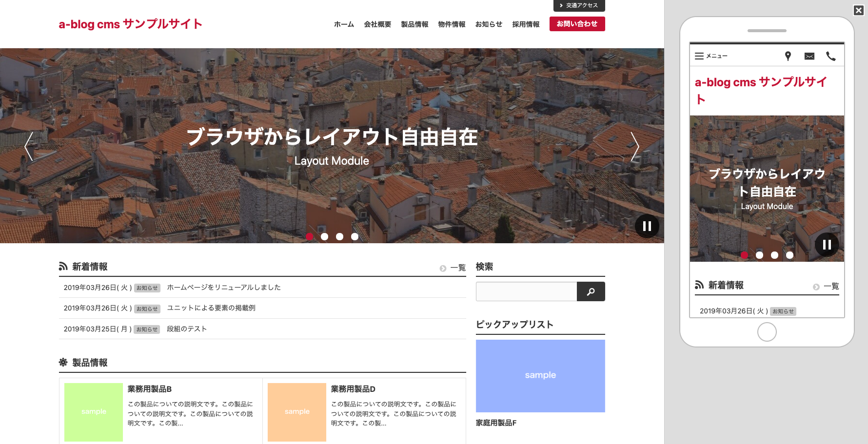Tap the envelope mail icon in mobile preview
The image size is (868, 444).
point(809,56)
